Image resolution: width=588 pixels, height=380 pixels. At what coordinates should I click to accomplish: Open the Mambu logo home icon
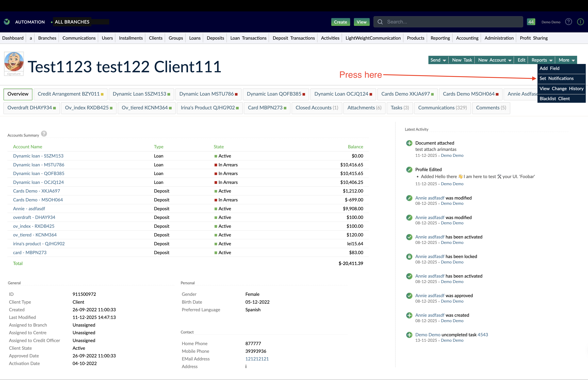pos(6,22)
